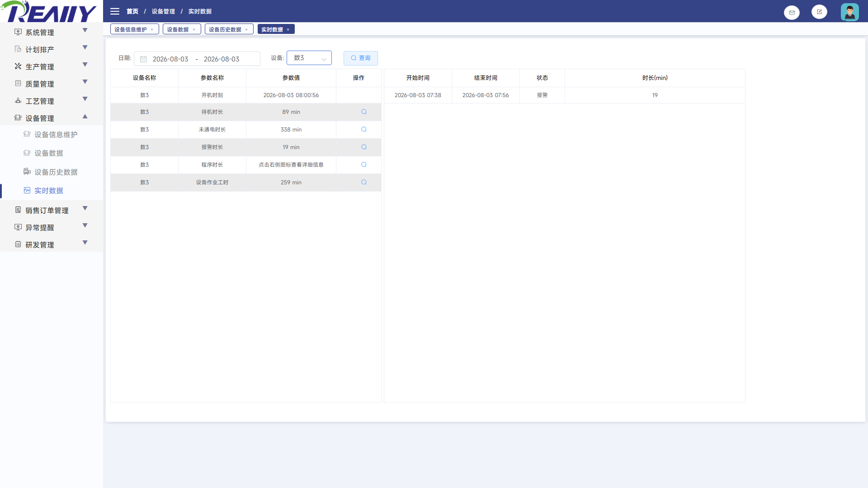Click the edit note icon in header
Viewport: 868px width, 488px height.
pyautogui.click(x=819, y=12)
